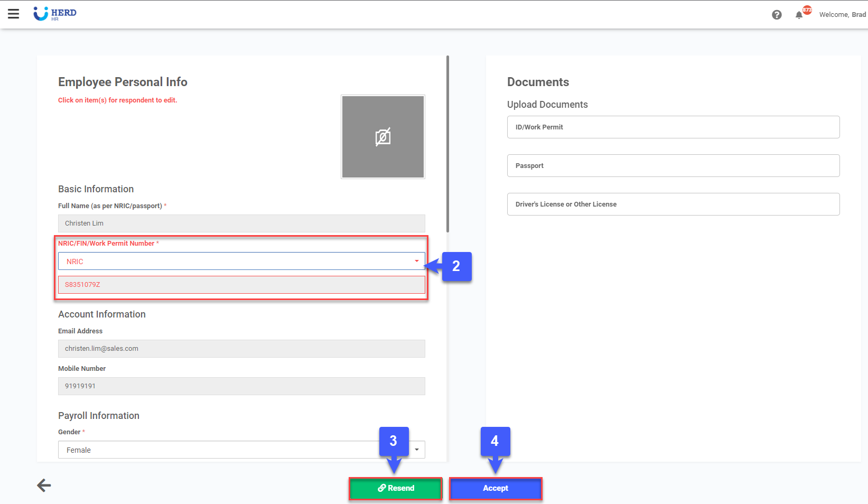The image size is (868, 504).
Task: Click the Resend button
Action: point(395,488)
